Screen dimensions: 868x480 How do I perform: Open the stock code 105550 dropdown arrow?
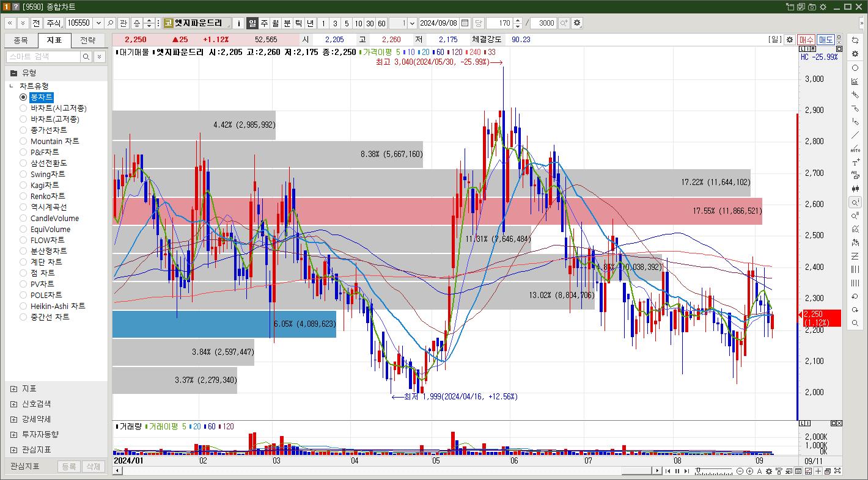[97, 23]
